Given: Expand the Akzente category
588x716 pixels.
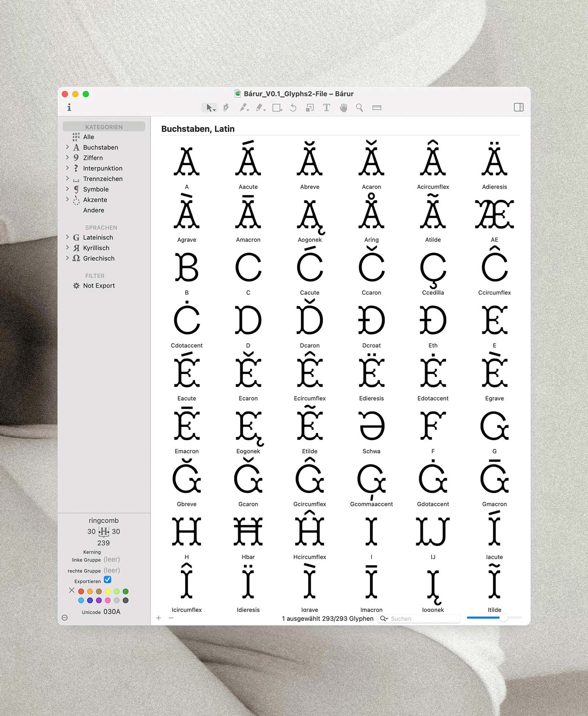Looking at the screenshot, I should point(67,199).
